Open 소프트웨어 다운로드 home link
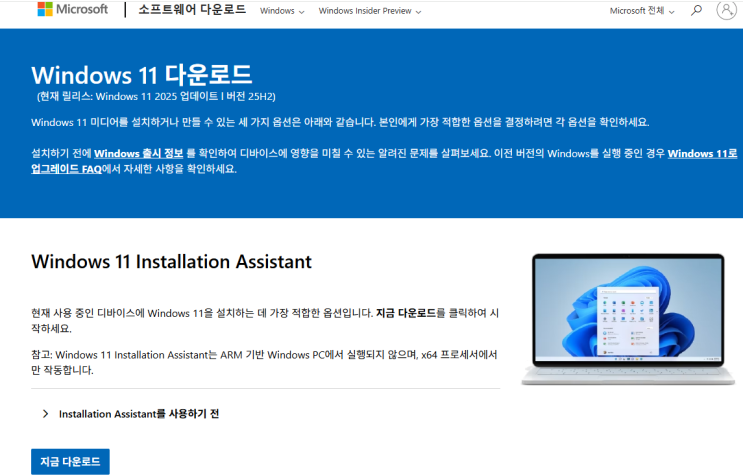Screen dimensions: 743x476 [192, 9]
